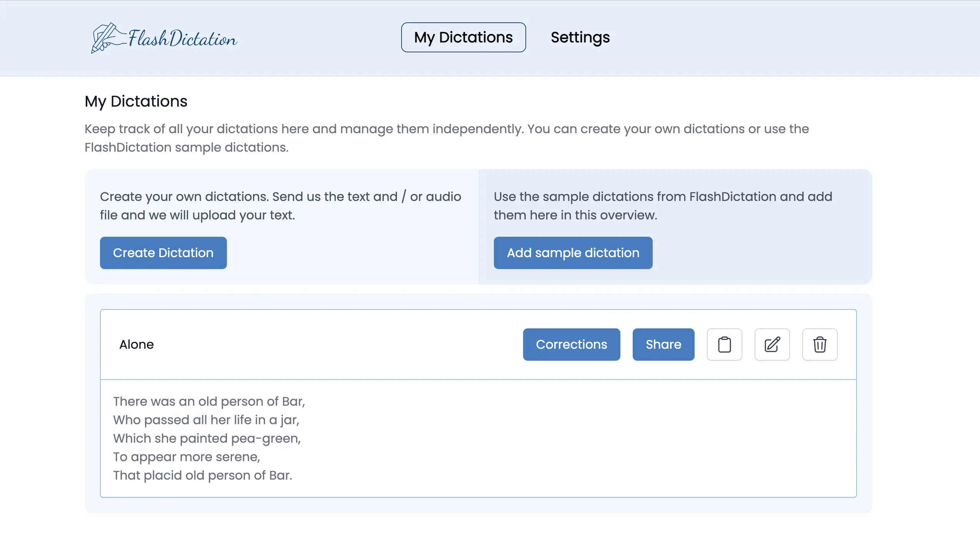
Task: Click the "My Dictations" page heading
Action: pos(136,101)
